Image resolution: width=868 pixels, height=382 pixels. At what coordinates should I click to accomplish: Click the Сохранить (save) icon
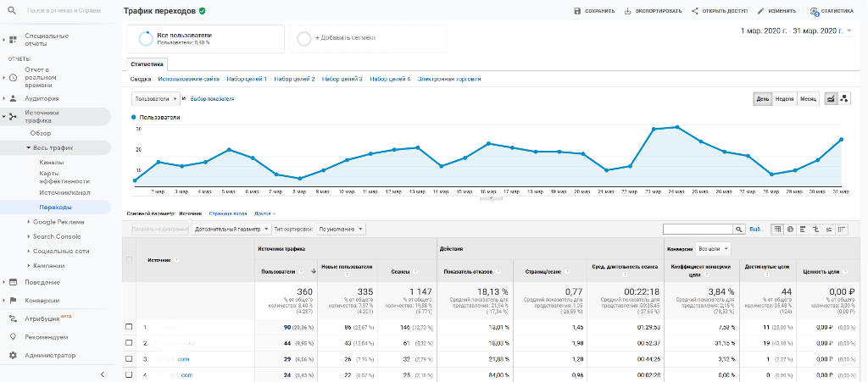click(x=577, y=12)
